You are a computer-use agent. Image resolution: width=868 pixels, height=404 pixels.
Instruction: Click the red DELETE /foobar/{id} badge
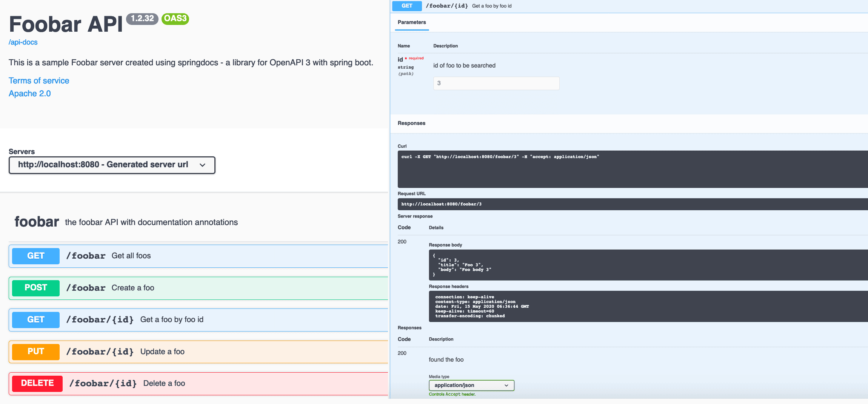click(37, 383)
